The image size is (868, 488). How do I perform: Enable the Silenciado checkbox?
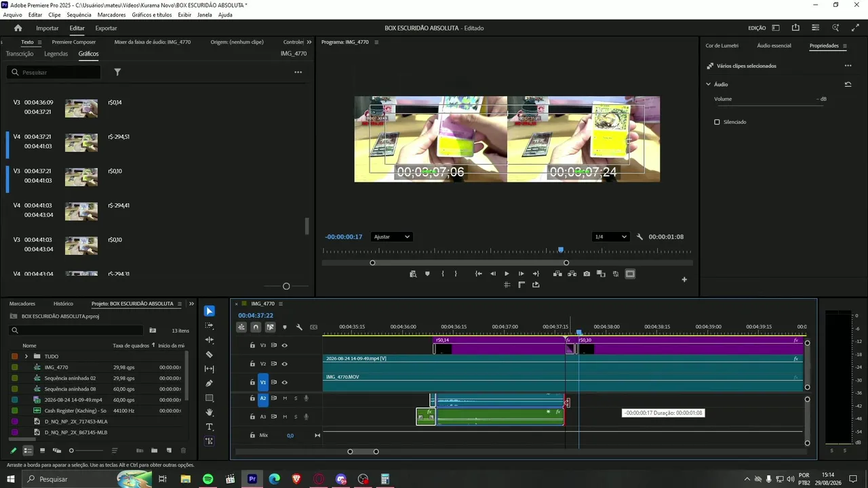717,122
